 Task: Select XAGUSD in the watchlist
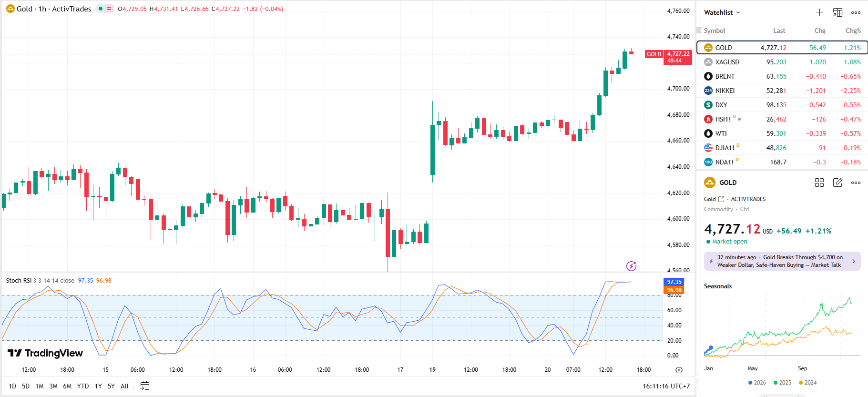click(727, 62)
